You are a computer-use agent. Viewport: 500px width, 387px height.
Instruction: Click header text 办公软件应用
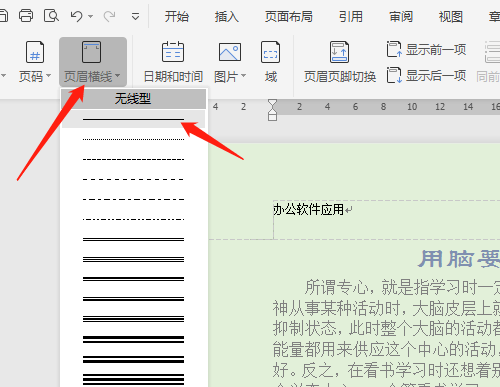[308, 210]
